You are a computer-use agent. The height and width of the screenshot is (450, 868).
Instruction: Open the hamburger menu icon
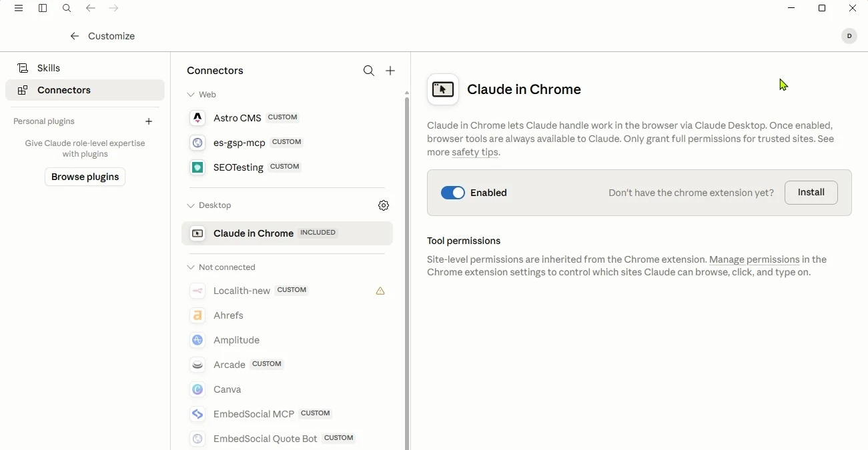coord(19,9)
